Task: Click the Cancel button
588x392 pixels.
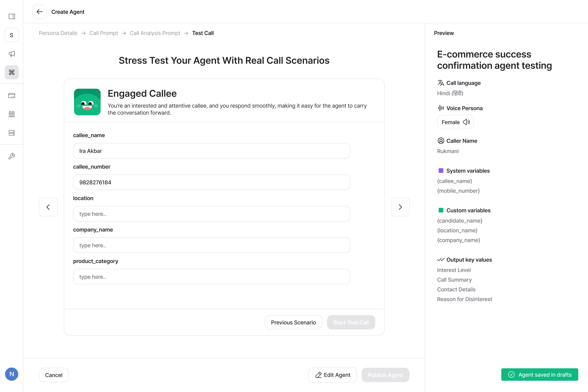Action: (54, 375)
